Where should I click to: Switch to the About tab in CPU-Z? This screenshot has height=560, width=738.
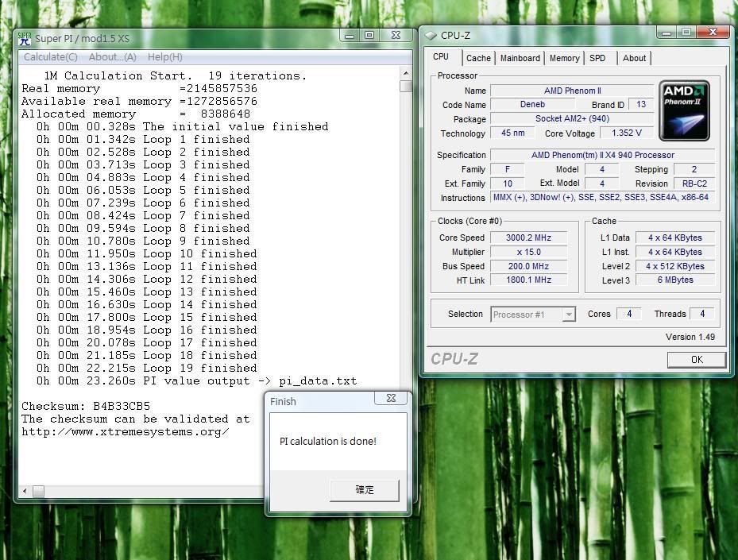pos(634,58)
